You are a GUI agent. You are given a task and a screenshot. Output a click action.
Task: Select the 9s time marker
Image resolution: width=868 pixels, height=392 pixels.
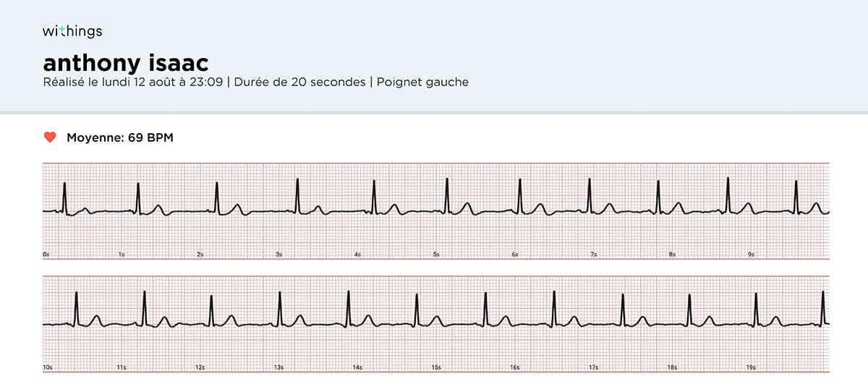point(751,255)
